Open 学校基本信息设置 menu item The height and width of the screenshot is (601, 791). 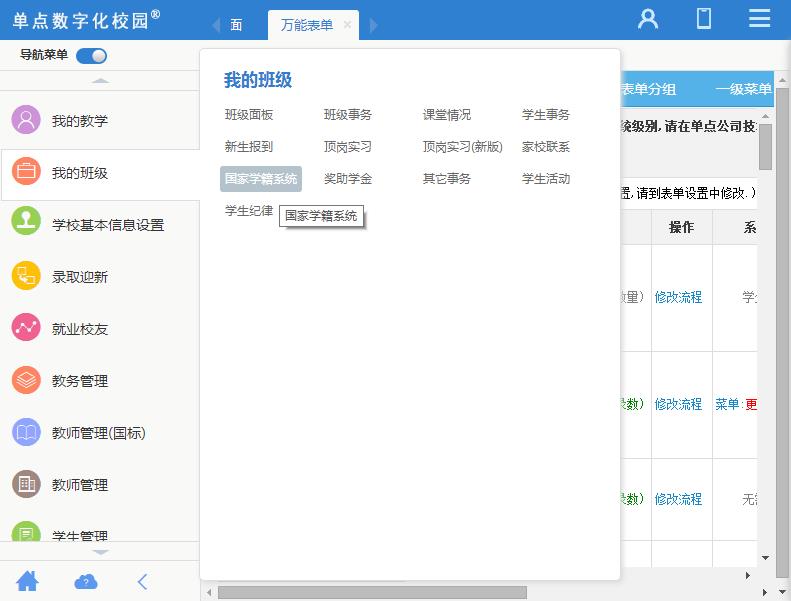tap(108, 225)
